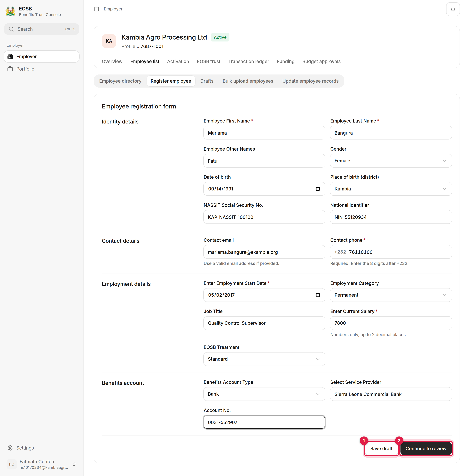Viewport: 470px width, 476px height.
Task: Open the Settings gear icon
Action: 10,448
